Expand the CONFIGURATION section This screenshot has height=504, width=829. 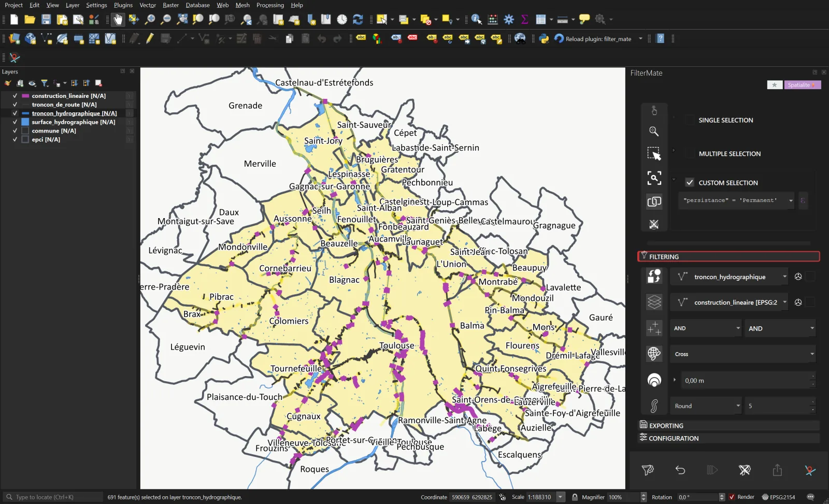(728, 438)
